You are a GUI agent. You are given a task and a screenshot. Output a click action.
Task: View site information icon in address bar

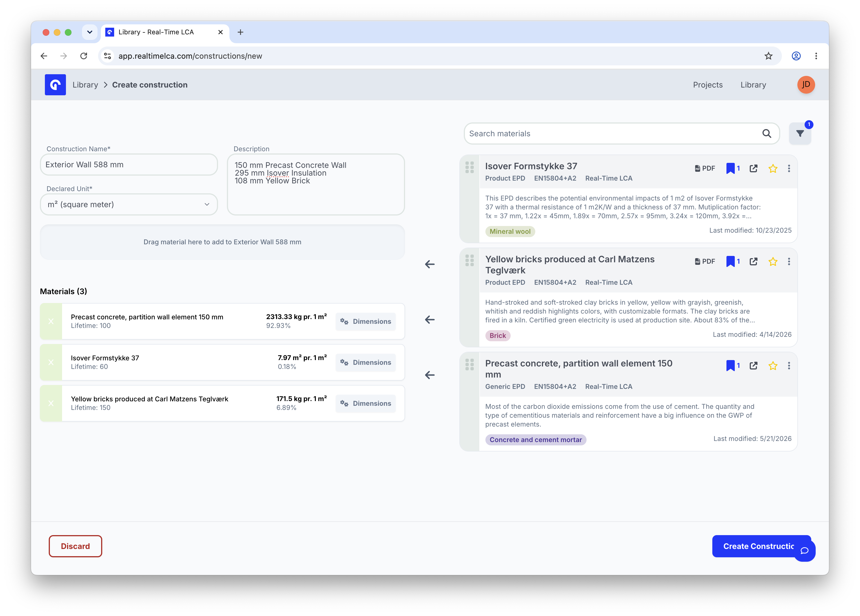coord(108,56)
